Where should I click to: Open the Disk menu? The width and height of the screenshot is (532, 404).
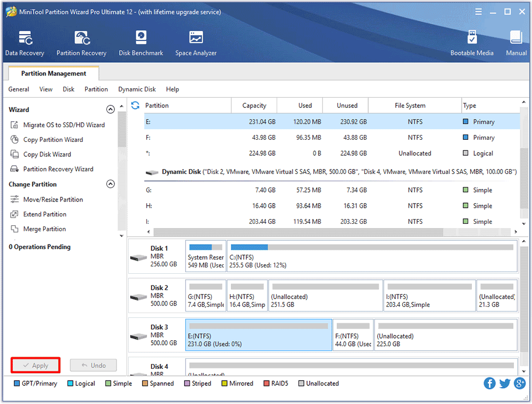point(69,89)
